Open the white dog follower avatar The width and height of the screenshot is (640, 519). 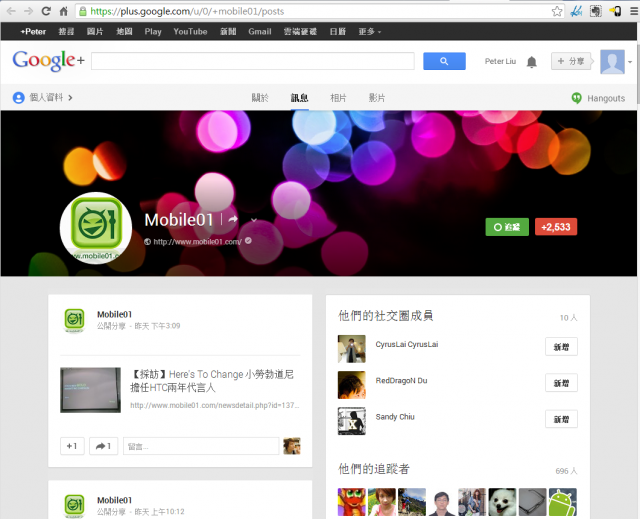pos(502,502)
